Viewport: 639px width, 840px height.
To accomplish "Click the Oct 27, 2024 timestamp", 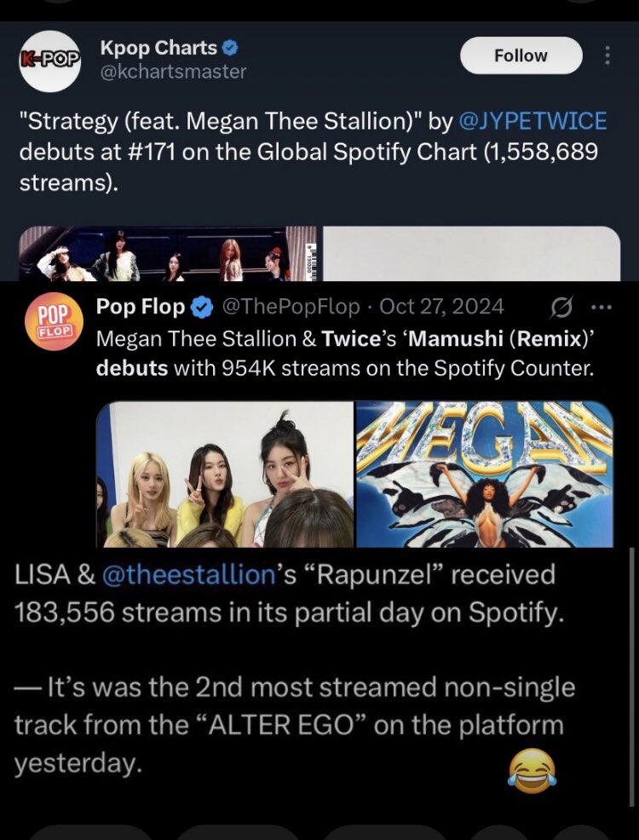I will [441, 307].
